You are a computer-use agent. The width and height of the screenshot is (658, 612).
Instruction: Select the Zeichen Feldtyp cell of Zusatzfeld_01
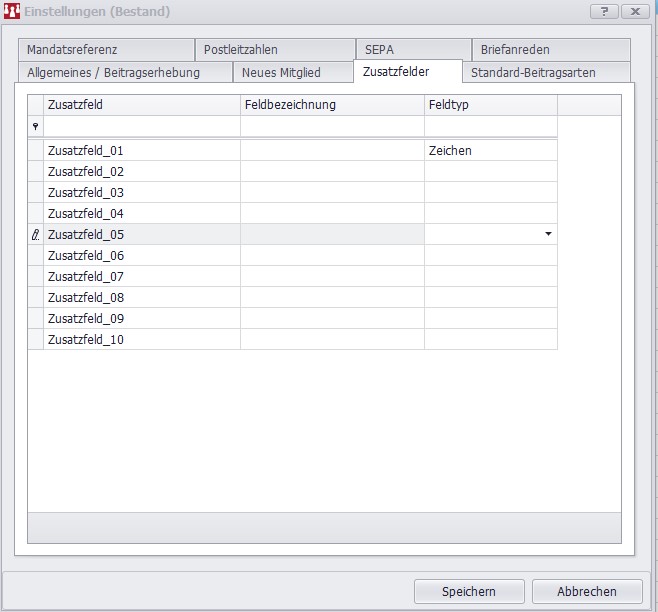(490, 151)
